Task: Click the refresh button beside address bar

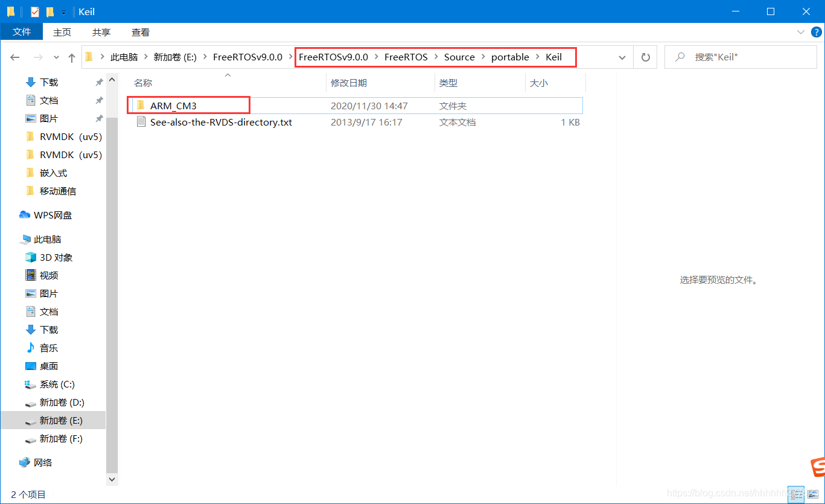Action: [x=646, y=57]
